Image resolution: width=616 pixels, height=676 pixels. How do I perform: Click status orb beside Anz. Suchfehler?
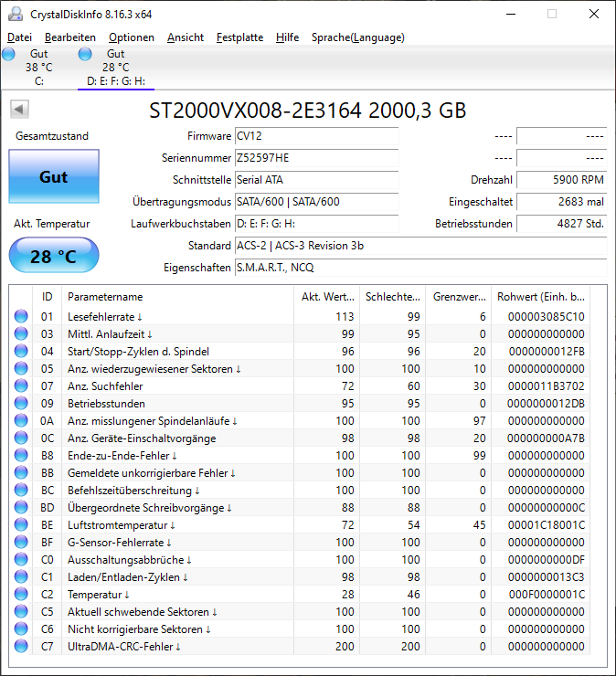pyautogui.click(x=21, y=386)
